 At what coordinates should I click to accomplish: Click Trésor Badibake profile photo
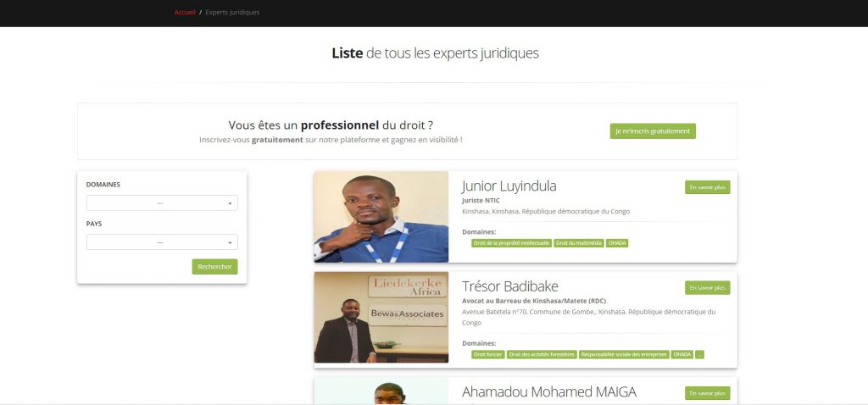(381, 317)
